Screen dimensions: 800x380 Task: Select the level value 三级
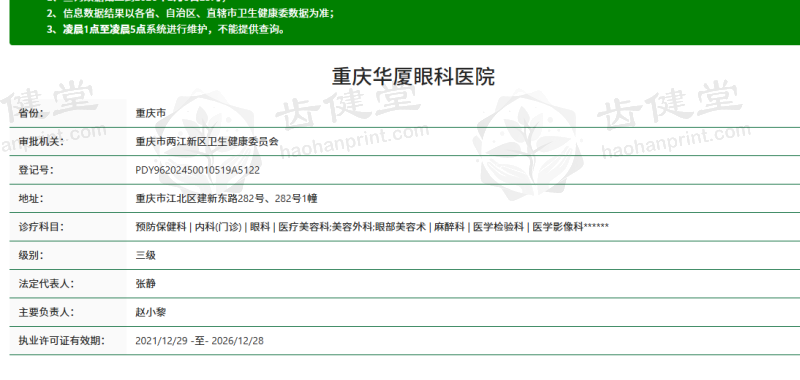point(145,255)
